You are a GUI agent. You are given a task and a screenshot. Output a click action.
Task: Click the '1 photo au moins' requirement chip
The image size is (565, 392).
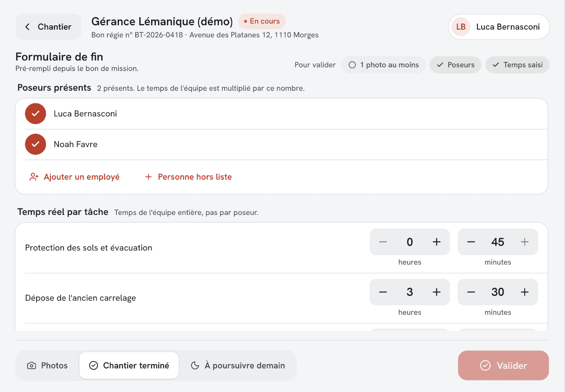383,65
